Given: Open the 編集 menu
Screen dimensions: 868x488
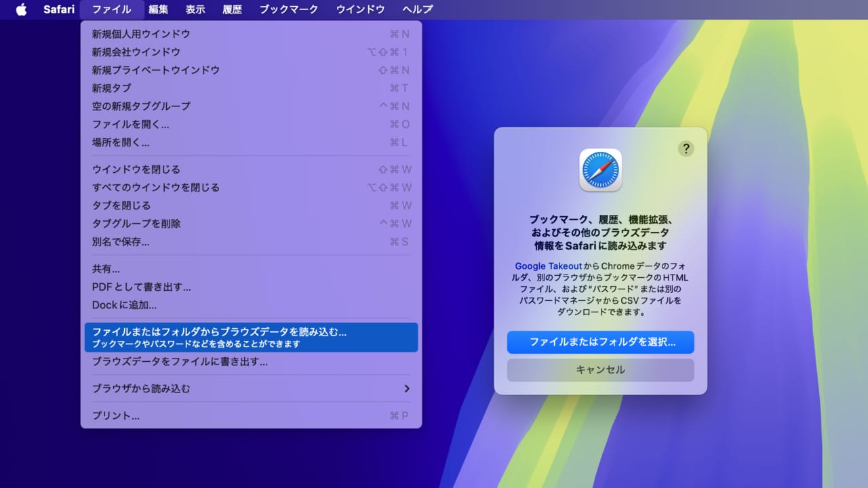Looking at the screenshot, I should tap(158, 9).
